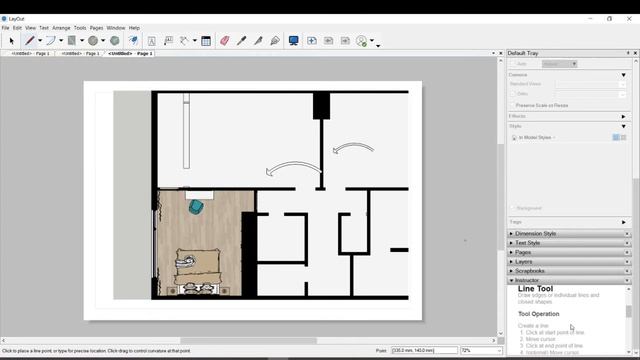Expand the Scrapbooks panel
Screen dimensions: 640x360
511,271
